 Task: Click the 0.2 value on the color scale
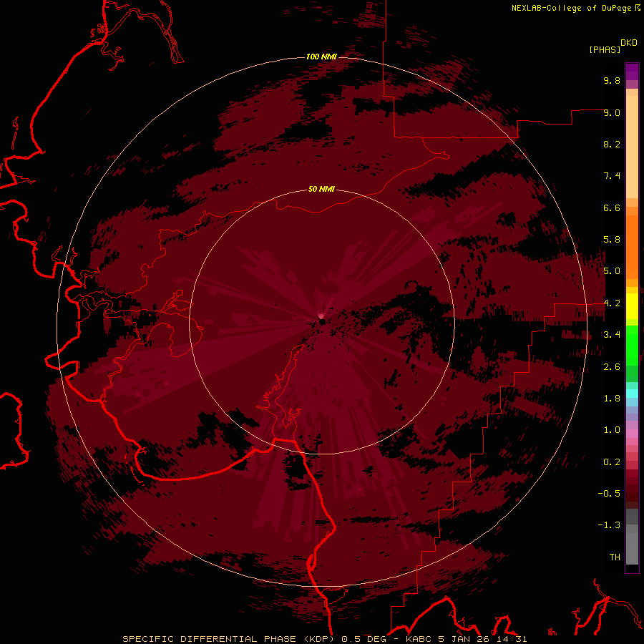point(612,462)
